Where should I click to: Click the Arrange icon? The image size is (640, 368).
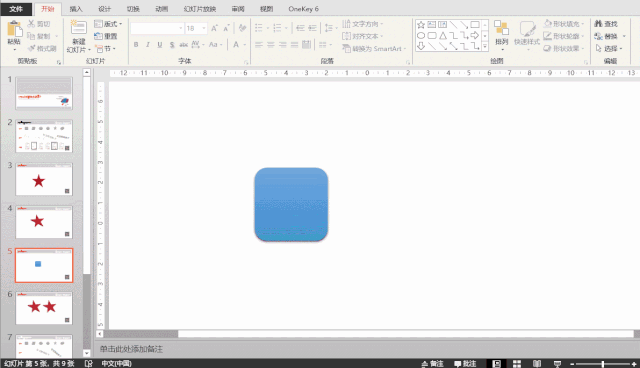(501, 28)
